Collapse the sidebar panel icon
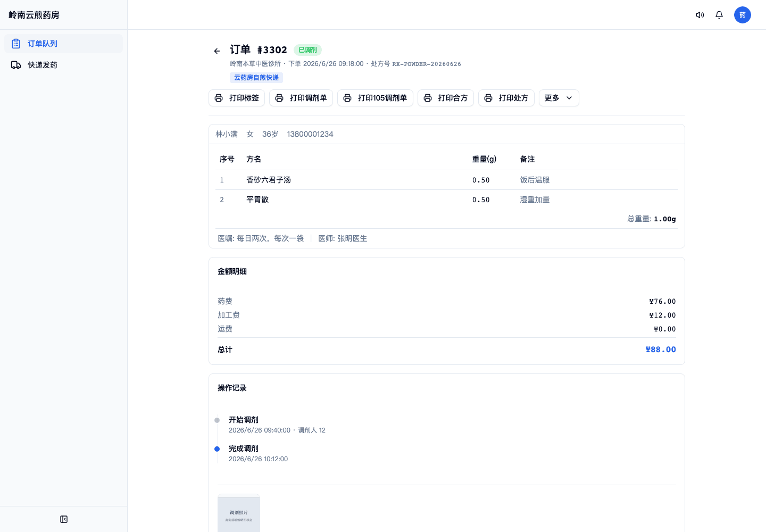Viewport: 766px width, 532px height. tap(64, 519)
